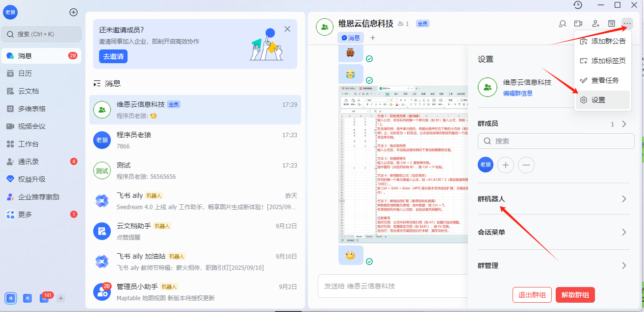
Task: Open 通讯录 in the left sidebar
Action: tap(41, 162)
